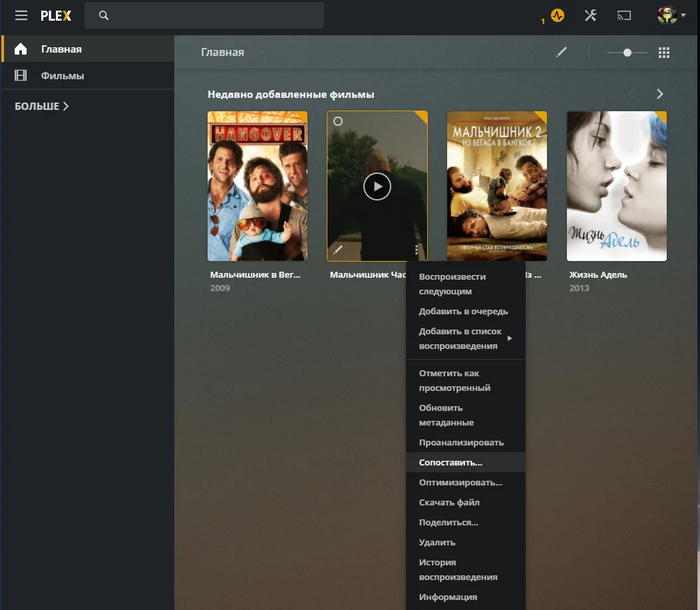Click the Недавно добавленные фильмы heading
700x610 pixels.
(291, 94)
